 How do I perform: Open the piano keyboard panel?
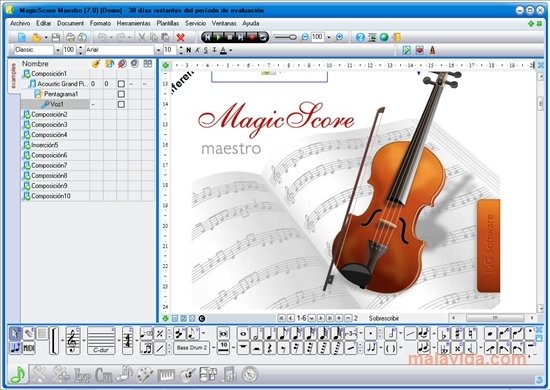(x=166, y=375)
